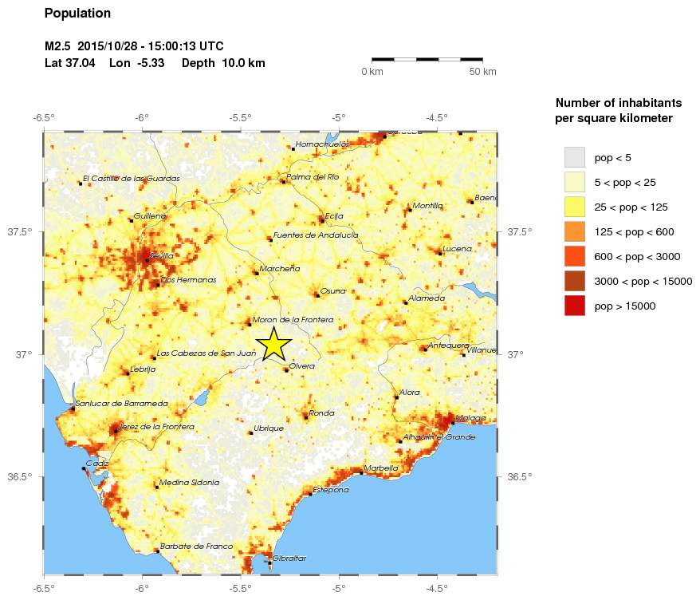Select the Marbella city marker
Viewport: 700px width, 600px height.
361,472
